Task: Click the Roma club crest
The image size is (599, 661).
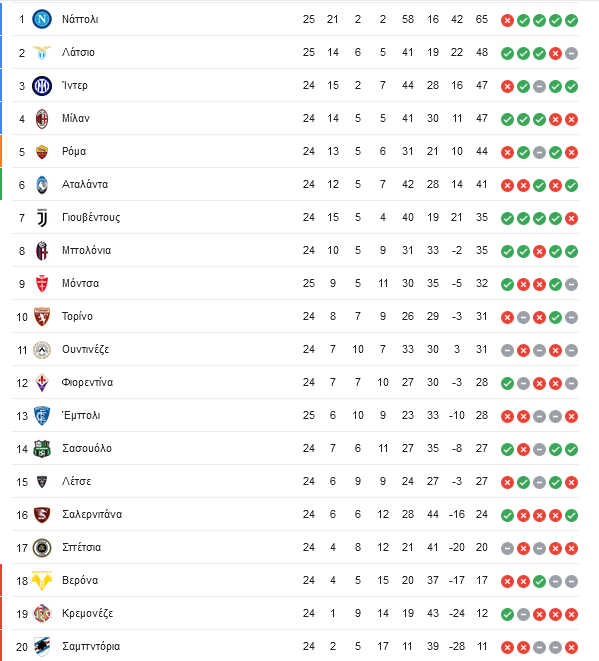Action: 42,152
